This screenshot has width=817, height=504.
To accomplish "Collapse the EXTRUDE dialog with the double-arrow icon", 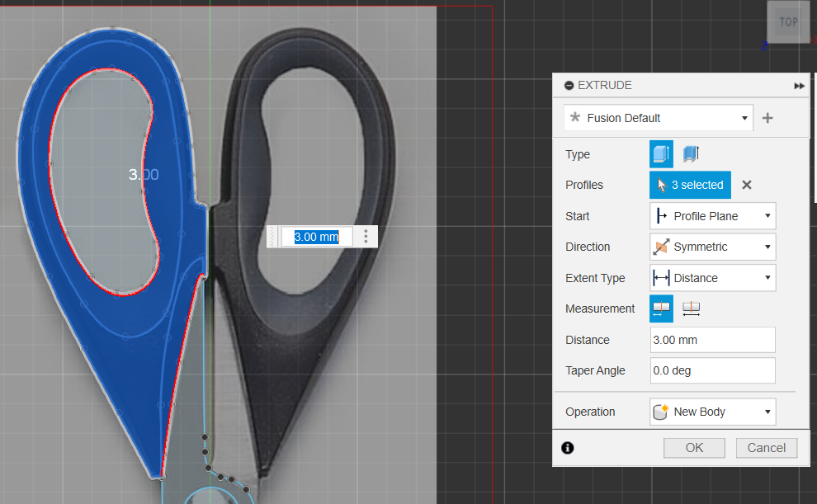I will (x=798, y=85).
